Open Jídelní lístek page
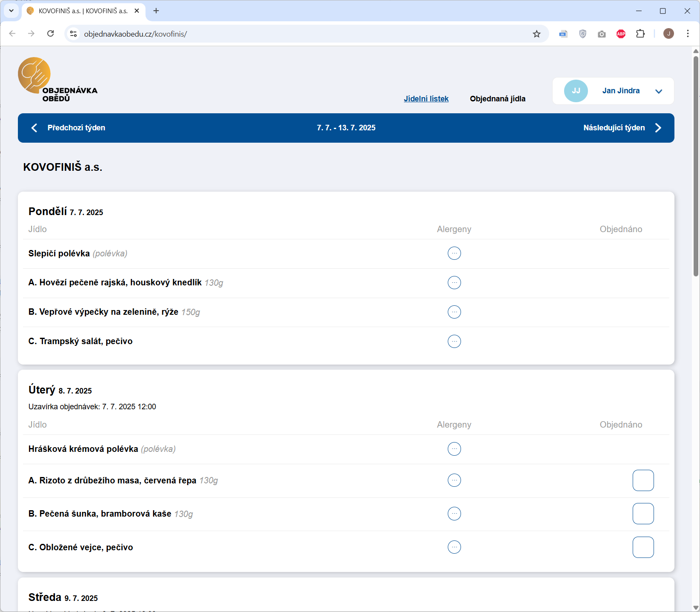 point(426,99)
